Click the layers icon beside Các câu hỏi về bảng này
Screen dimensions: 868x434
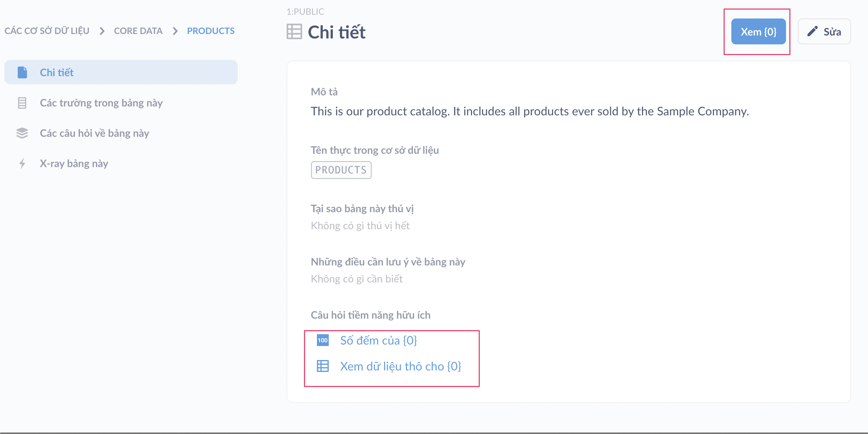[x=23, y=133]
